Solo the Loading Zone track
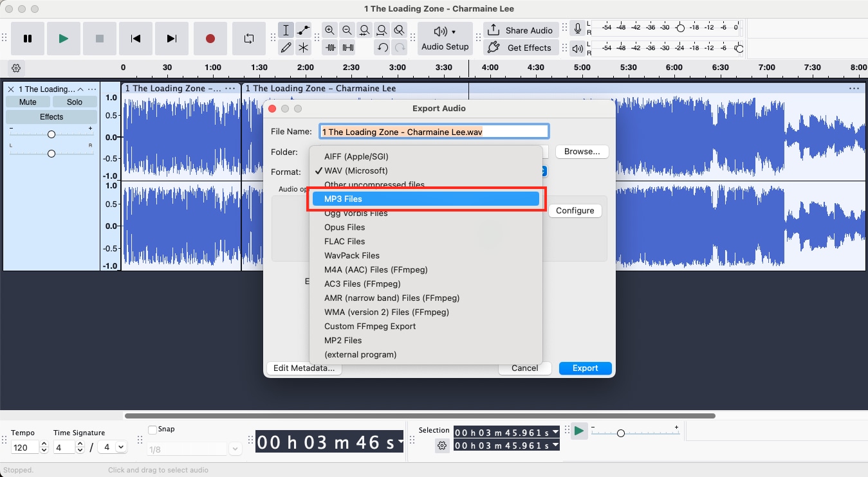 [x=73, y=102]
